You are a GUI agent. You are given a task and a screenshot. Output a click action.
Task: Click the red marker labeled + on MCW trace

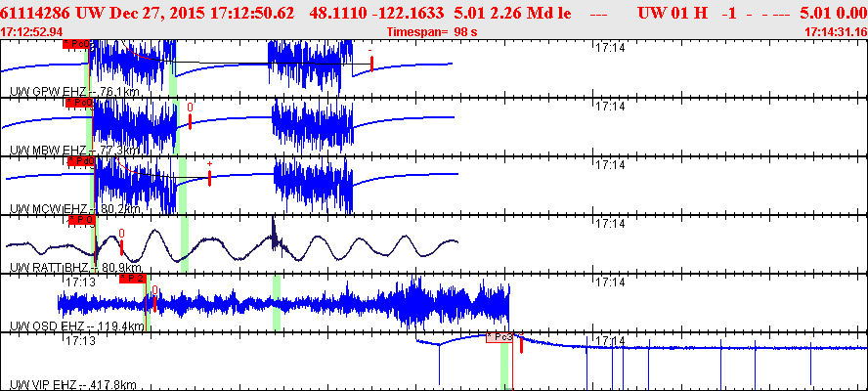tap(209, 177)
